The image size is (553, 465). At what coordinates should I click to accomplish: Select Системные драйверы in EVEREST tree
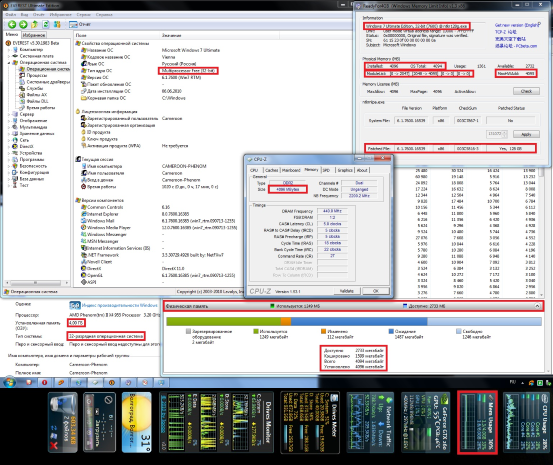(x=48, y=82)
